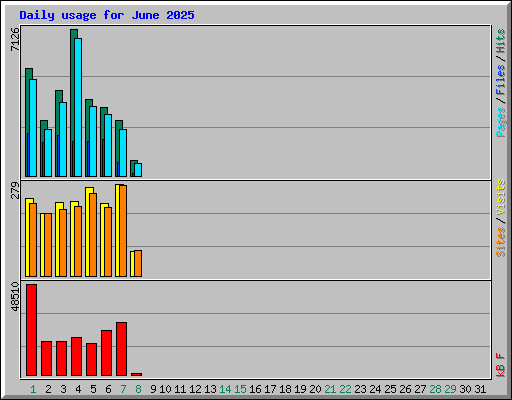Select the red KB bar for day 7
The image size is (512, 400).
pos(121,349)
